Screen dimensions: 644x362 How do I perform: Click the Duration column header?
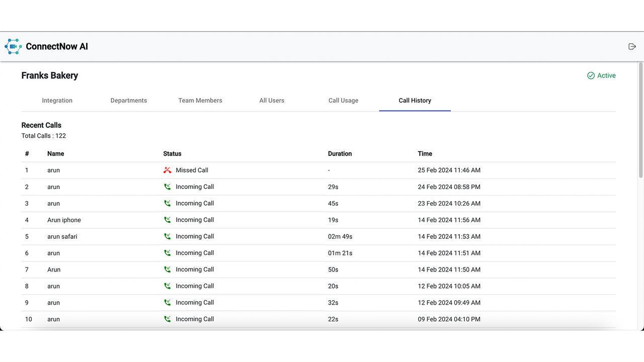(340, 154)
